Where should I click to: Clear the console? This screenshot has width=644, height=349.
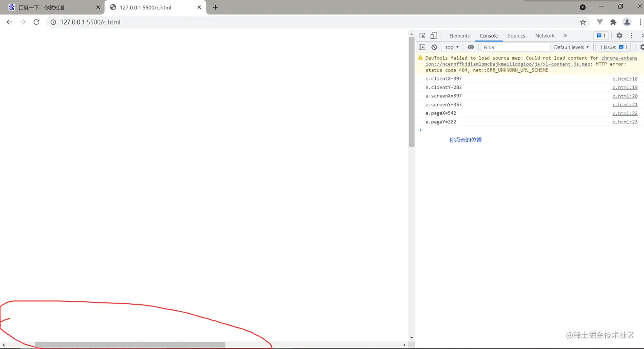coord(434,47)
